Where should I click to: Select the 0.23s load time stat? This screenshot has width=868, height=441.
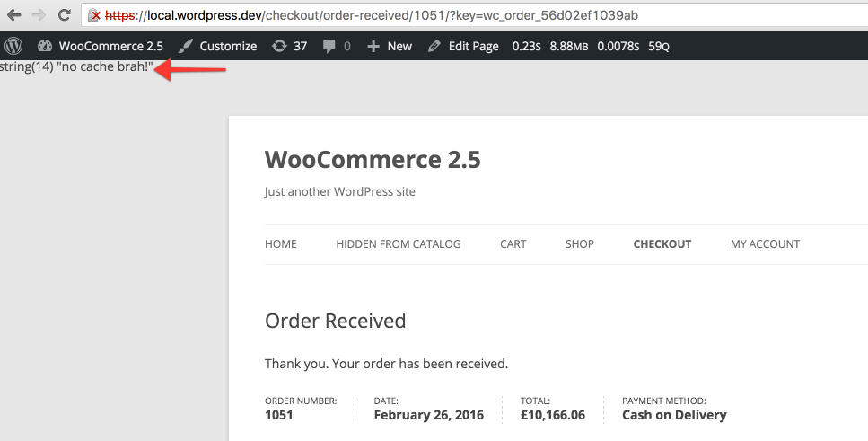[526, 46]
